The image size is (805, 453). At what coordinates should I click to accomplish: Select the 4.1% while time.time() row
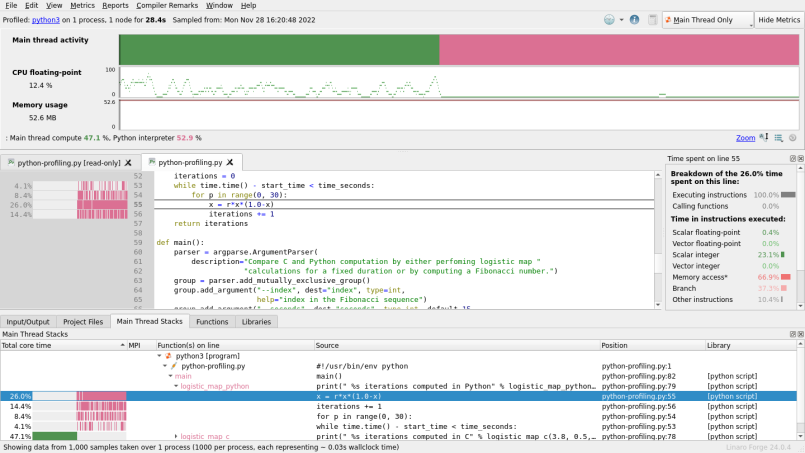[x=398, y=426]
